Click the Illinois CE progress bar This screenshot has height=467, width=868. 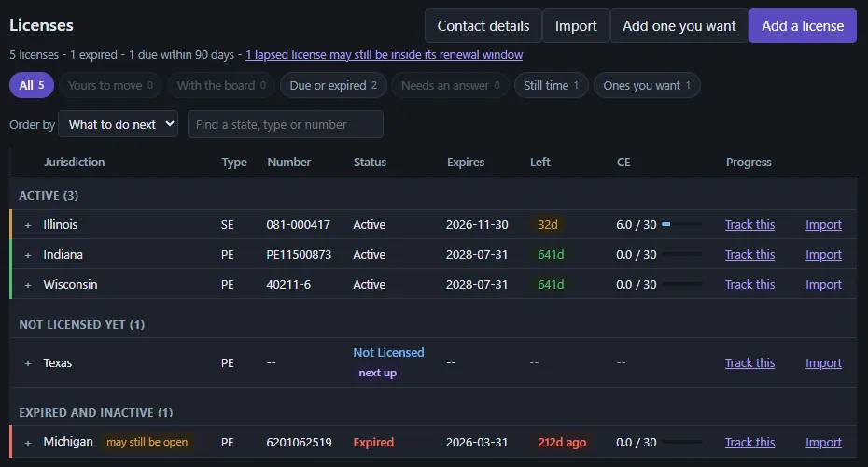682,224
